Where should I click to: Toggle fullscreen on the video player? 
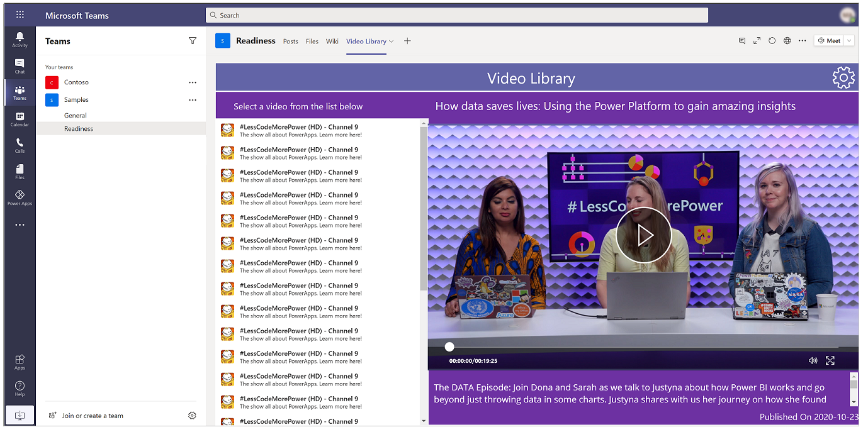point(830,360)
